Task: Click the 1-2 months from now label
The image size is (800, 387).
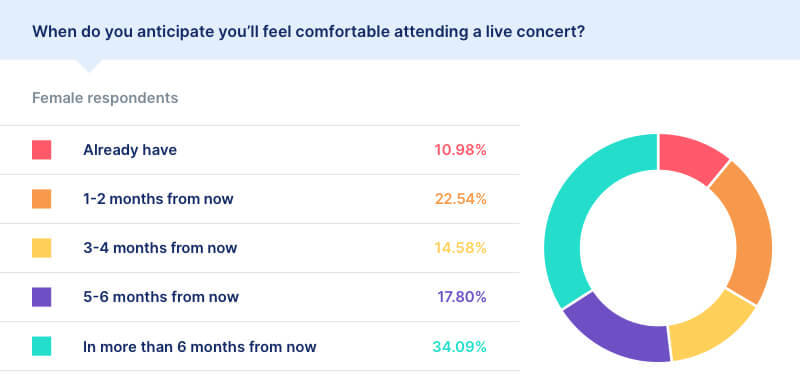Action: (158, 199)
